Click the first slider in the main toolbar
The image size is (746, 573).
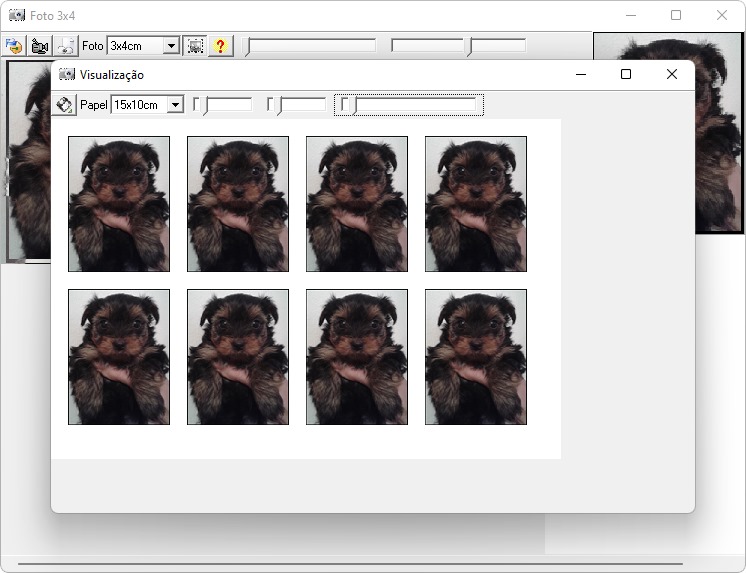pyautogui.click(x=311, y=46)
